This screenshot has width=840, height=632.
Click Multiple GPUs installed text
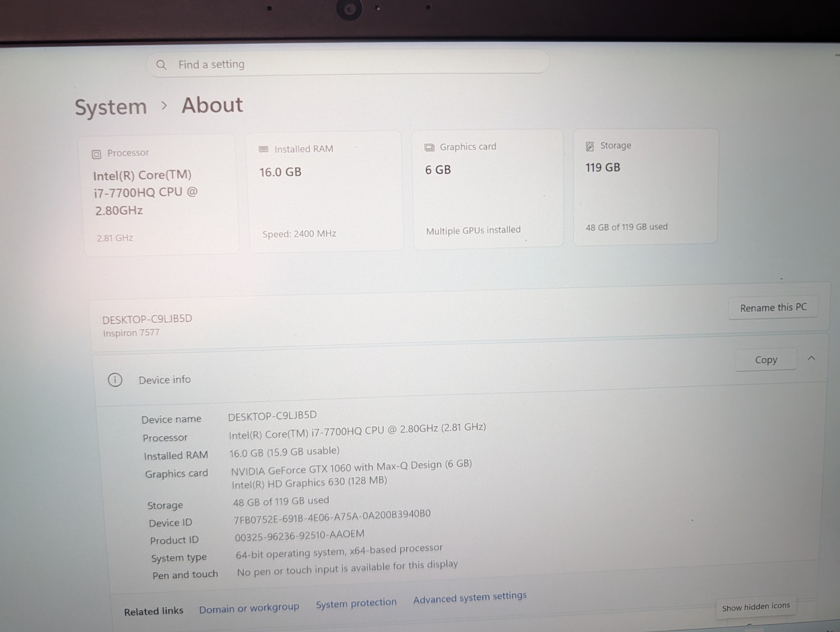coord(473,230)
